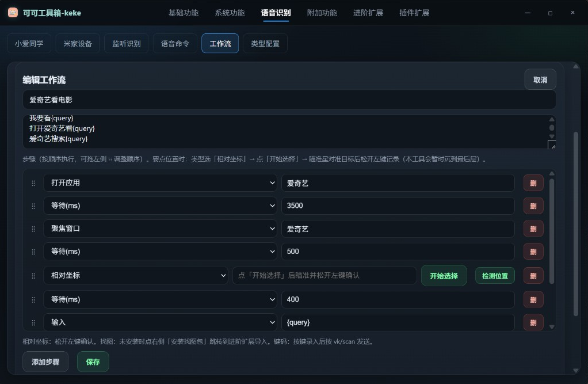Select the 工作流 sub-tab
Image resolution: width=588 pixels, height=384 pixels.
220,44
